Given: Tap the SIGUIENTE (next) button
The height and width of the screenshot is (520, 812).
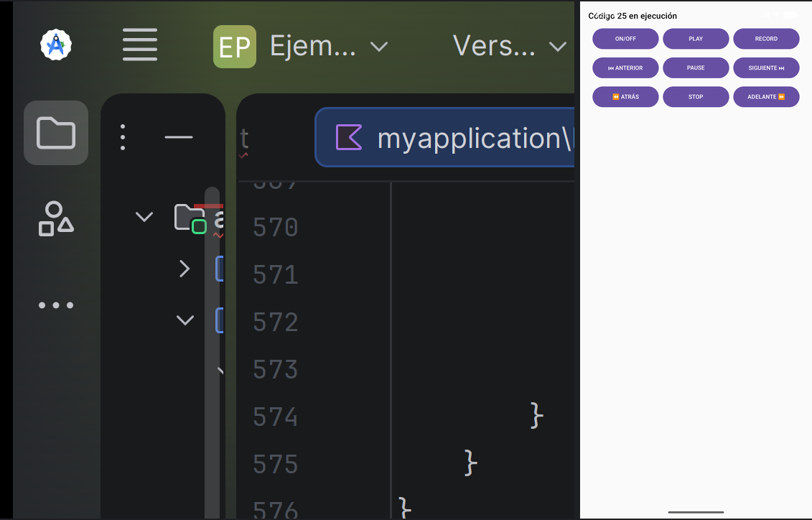Looking at the screenshot, I should (x=767, y=68).
